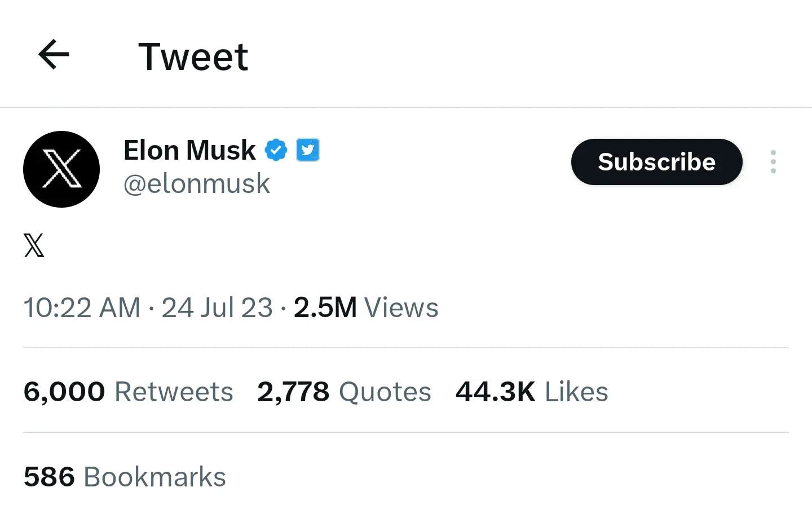The height and width of the screenshot is (509, 812).
Task: Expand tweet actions via the ellipsis
Action: (773, 162)
